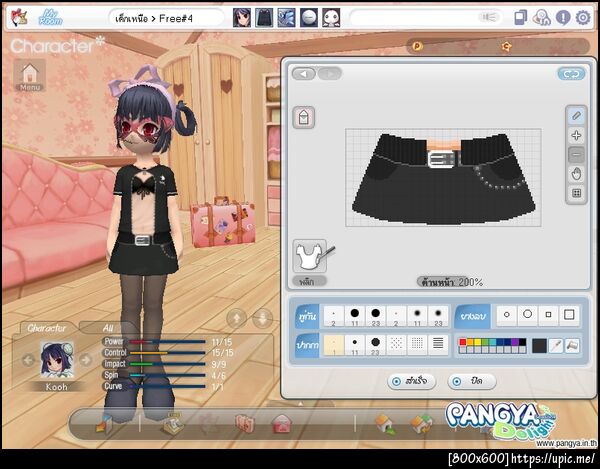
Task: Click the pink mail envelope icon
Action: coord(281,424)
